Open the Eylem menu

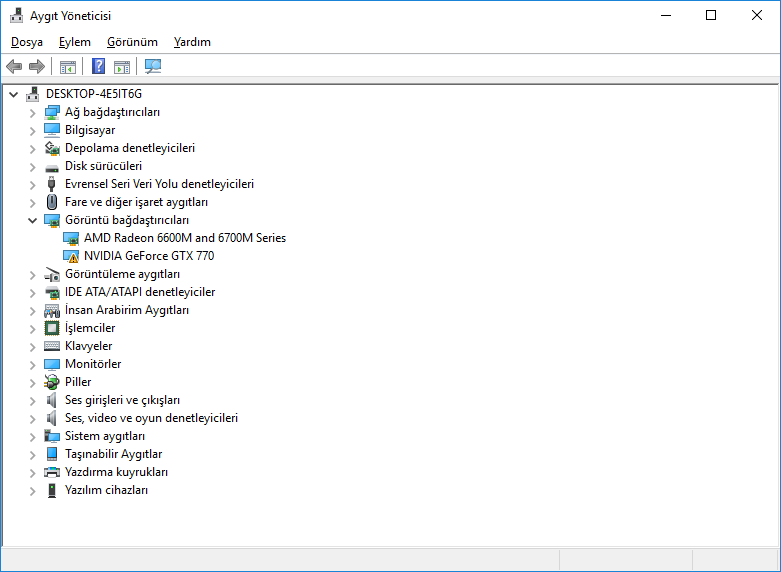[x=75, y=42]
